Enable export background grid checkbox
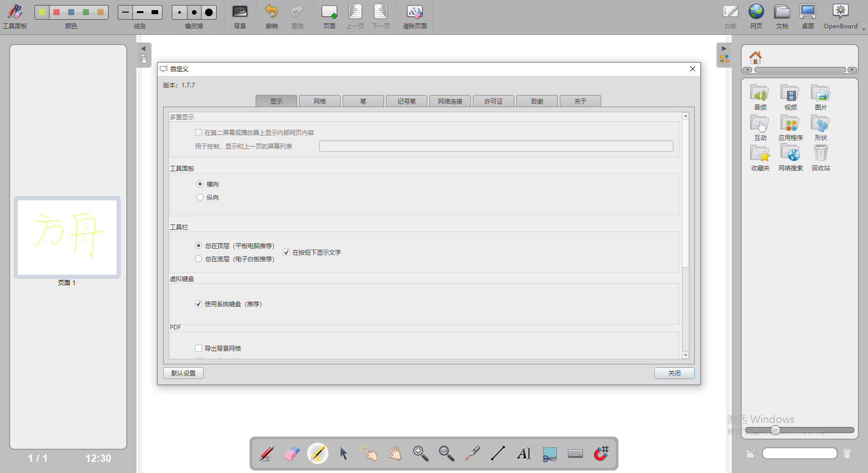Viewport: 868px width, 473px height. pyautogui.click(x=199, y=348)
